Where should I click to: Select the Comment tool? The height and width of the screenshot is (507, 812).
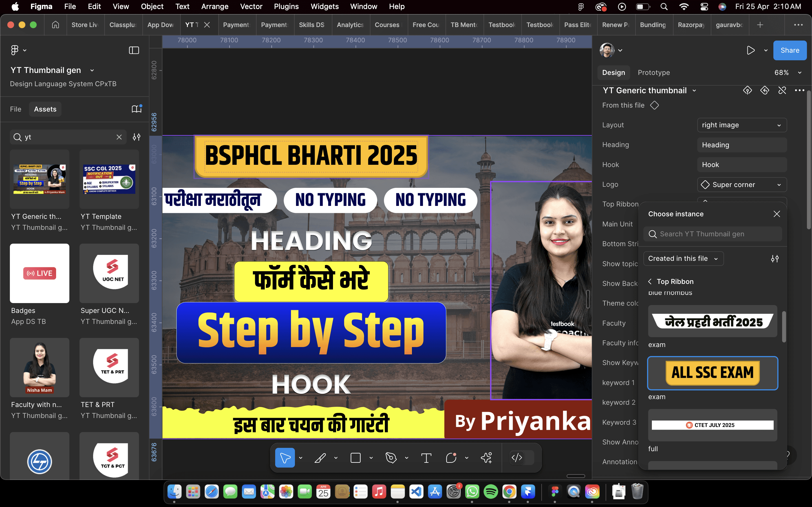[x=451, y=458]
